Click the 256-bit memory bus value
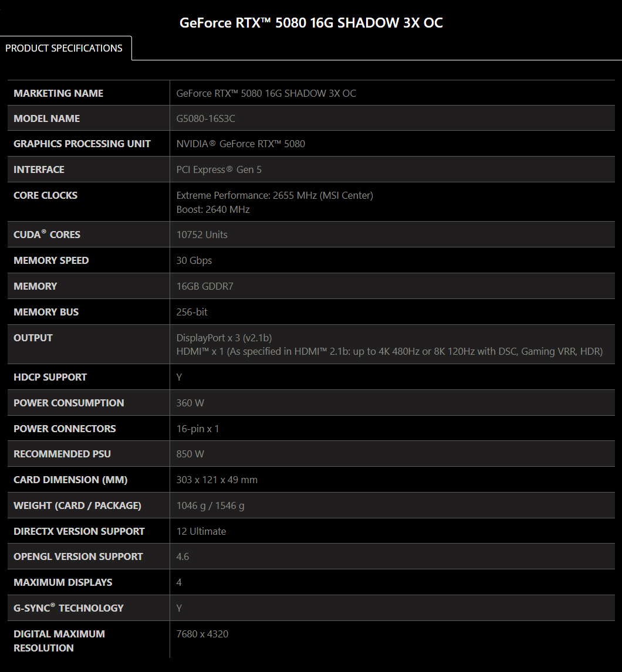This screenshot has height=672, width=622. (192, 312)
